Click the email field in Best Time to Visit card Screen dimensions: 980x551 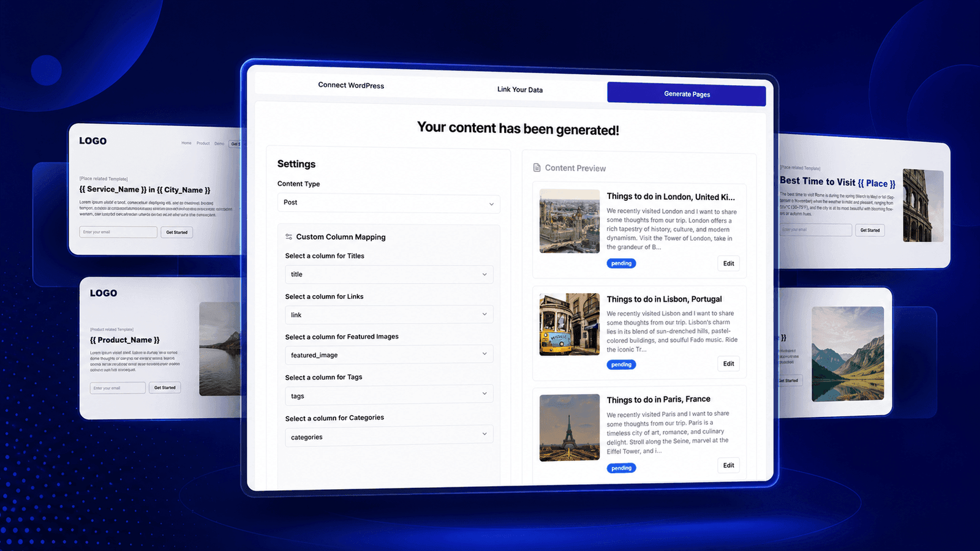point(816,230)
